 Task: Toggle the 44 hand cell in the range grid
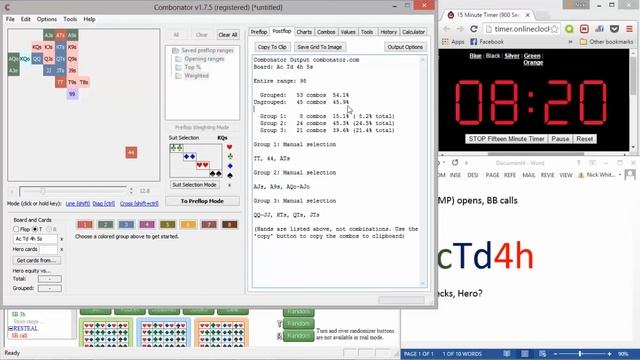131,153
